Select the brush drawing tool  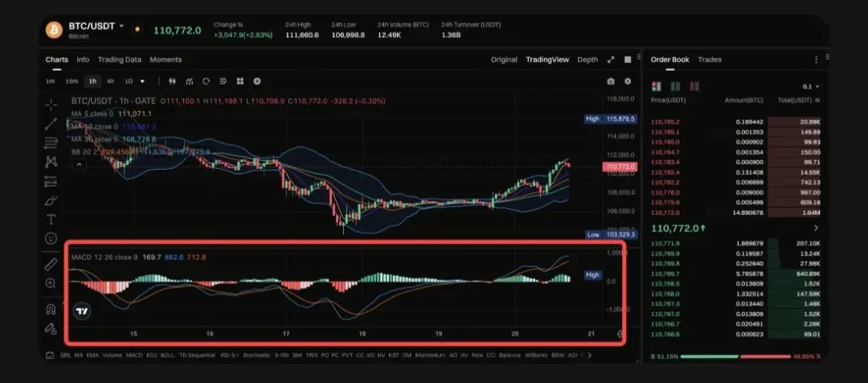point(51,200)
